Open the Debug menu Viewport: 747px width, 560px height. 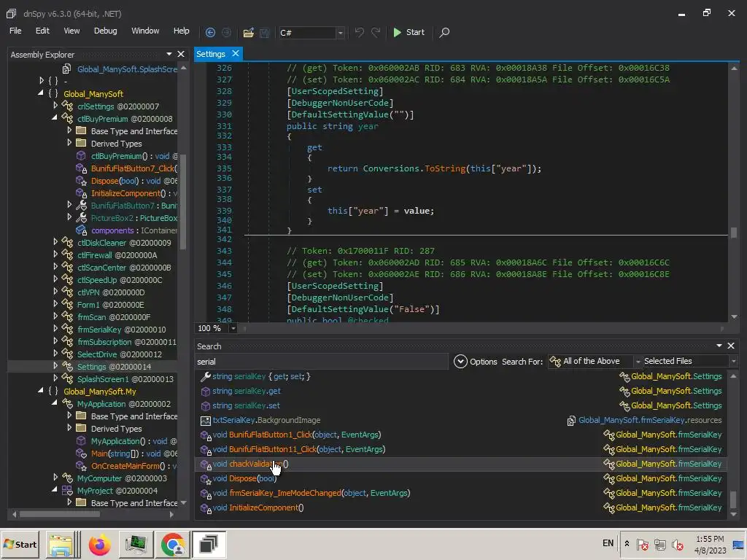click(x=105, y=31)
